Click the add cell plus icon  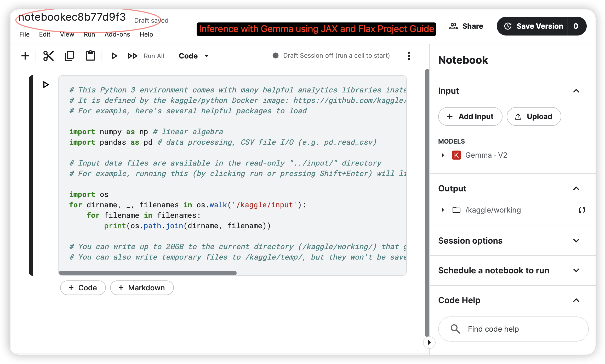[x=25, y=56]
